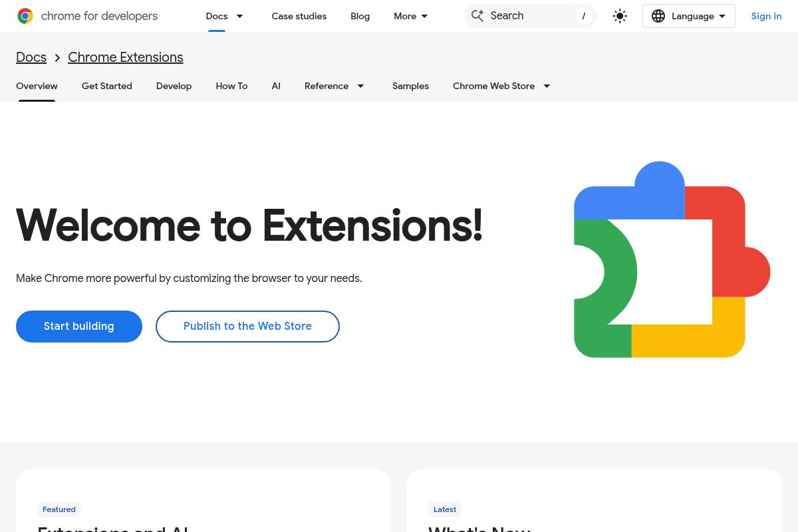Switch to the Get Started tab
798x532 pixels.
tap(107, 86)
